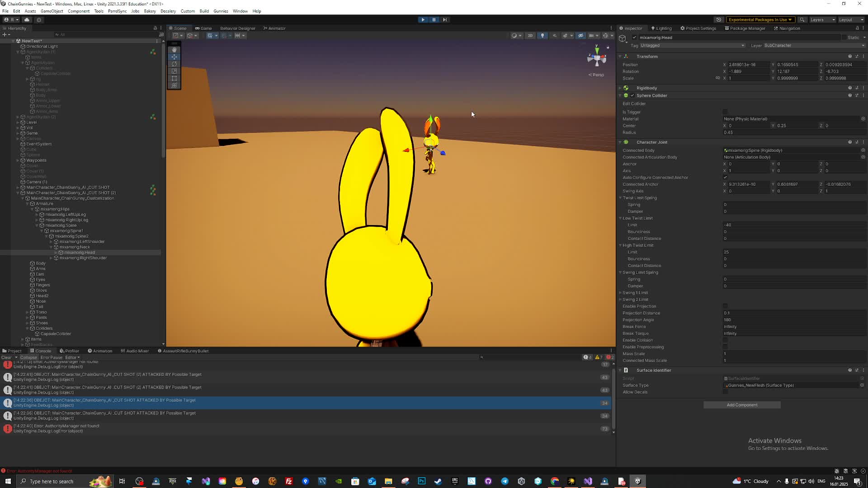Toggle 2D view mode in Scene
The image size is (868, 488).
pyautogui.click(x=530, y=36)
